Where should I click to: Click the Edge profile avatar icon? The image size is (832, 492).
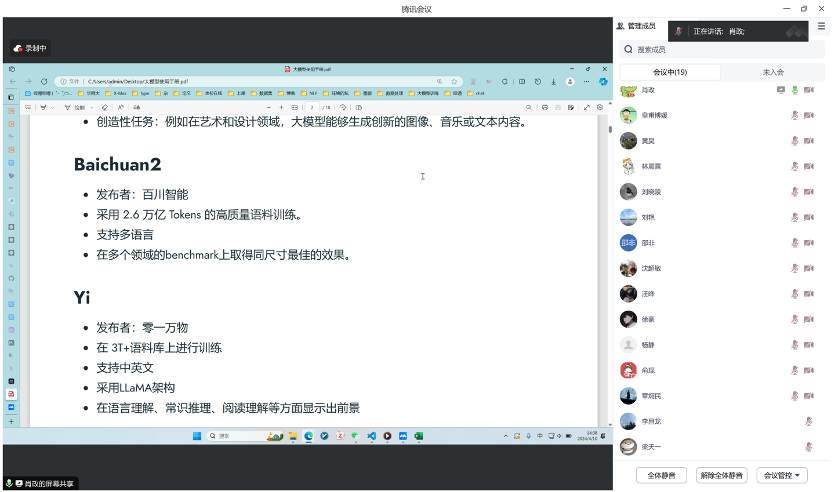[x=570, y=81]
